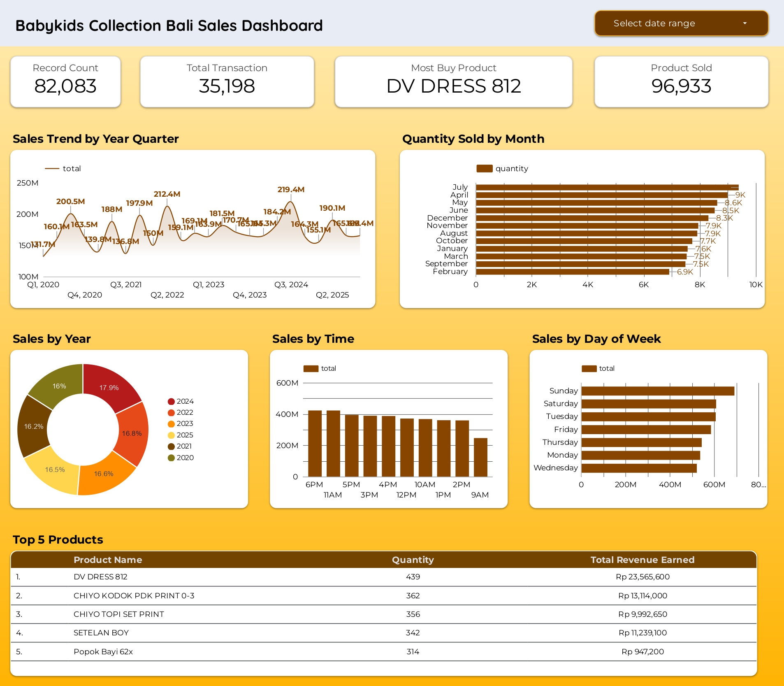The image size is (784, 686).
Task: Click the 2021 legend item in Sales by Year
Action: [180, 446]
